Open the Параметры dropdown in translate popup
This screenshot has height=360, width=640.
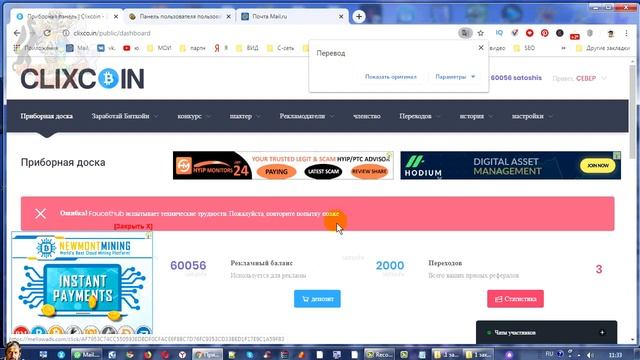pos(455,77)
